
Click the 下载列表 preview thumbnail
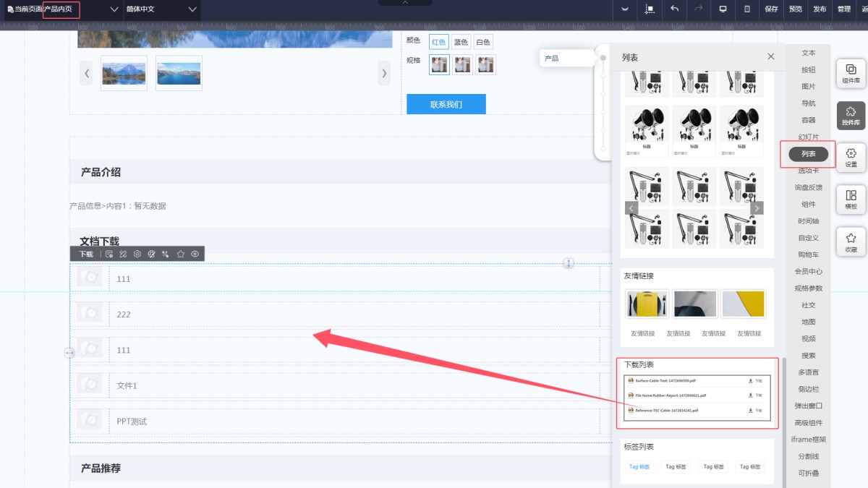697,396
